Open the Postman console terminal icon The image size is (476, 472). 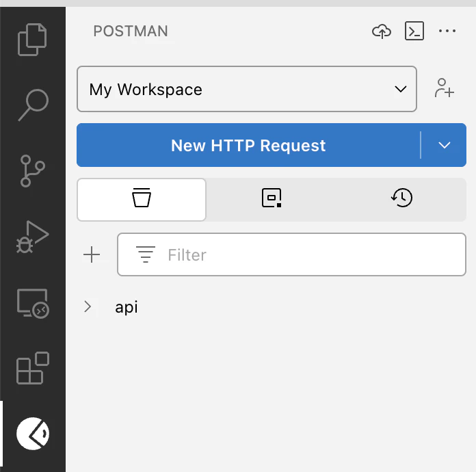[x=414, y=31]
